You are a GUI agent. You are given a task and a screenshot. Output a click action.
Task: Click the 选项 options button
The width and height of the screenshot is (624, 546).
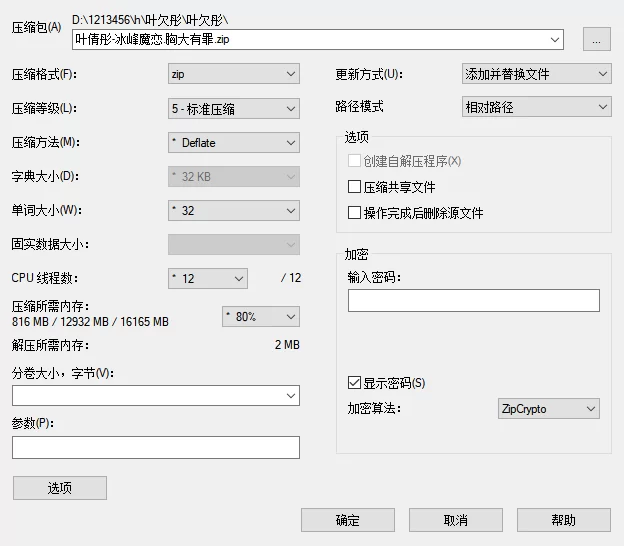(60, 488)
